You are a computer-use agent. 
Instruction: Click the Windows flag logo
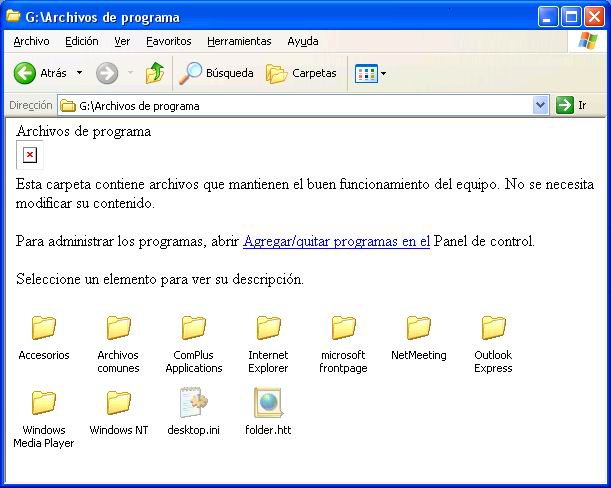(588, 41)
